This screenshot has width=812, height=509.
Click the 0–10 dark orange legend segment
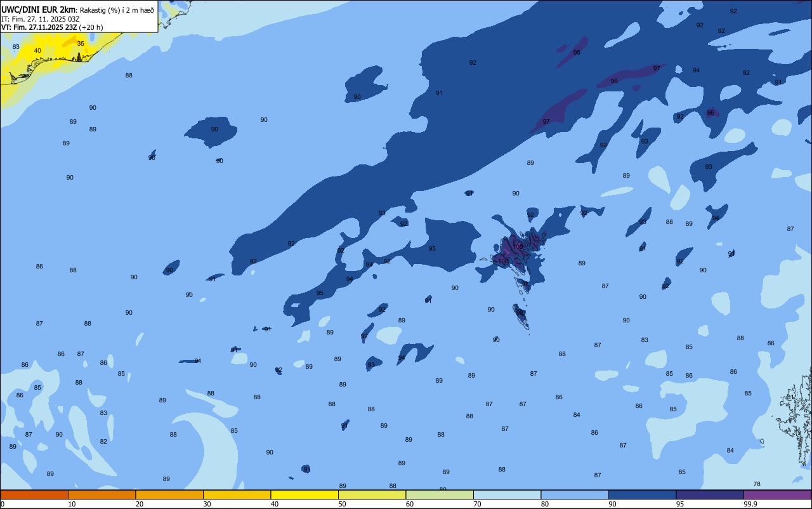pos(34,494)
